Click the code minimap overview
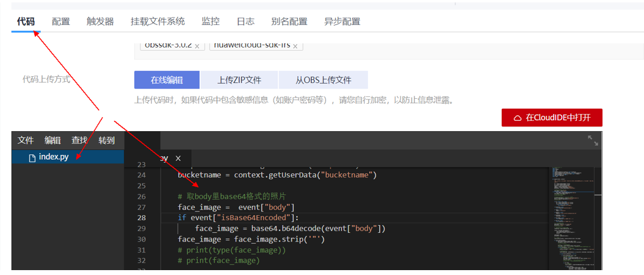The height and width of the screenshot is (275, 644). pyautogui.click(x=573, y=218)
